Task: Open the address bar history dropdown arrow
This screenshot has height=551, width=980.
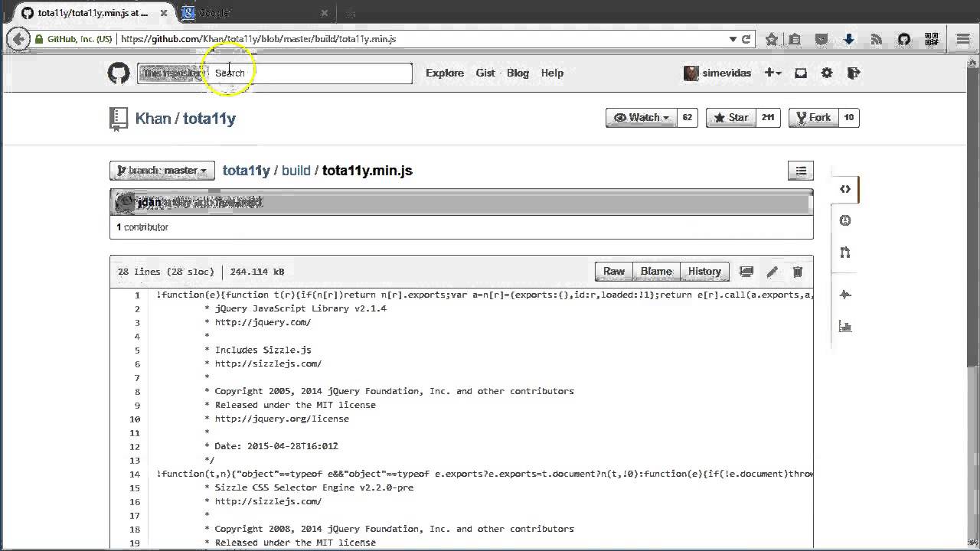Action: click(733, 39)
